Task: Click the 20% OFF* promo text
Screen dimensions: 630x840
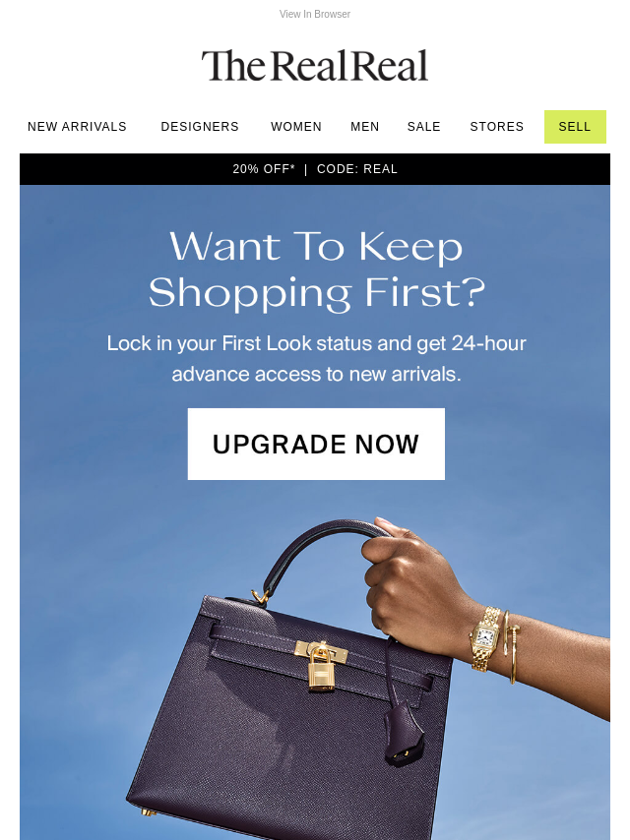Action: (264, 169)
